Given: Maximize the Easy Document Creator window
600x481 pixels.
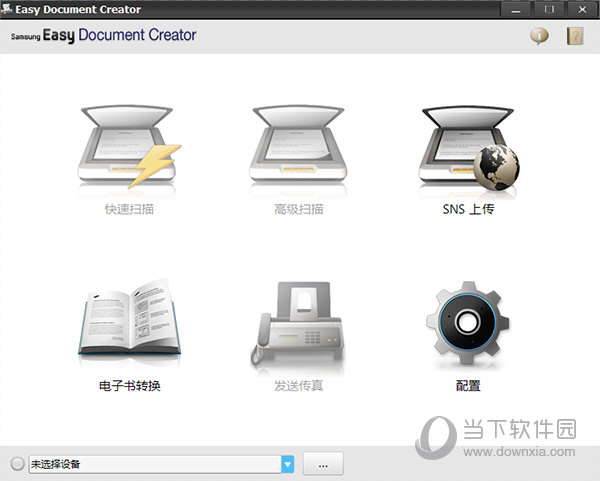Looking at the screenshot, I should pyautogui.click(x=549, y=9).
